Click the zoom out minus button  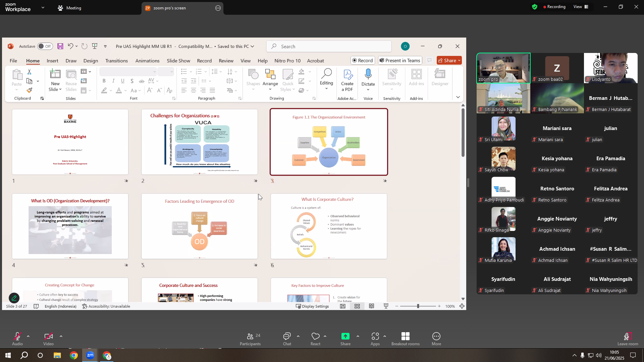(x=397, y=306)
